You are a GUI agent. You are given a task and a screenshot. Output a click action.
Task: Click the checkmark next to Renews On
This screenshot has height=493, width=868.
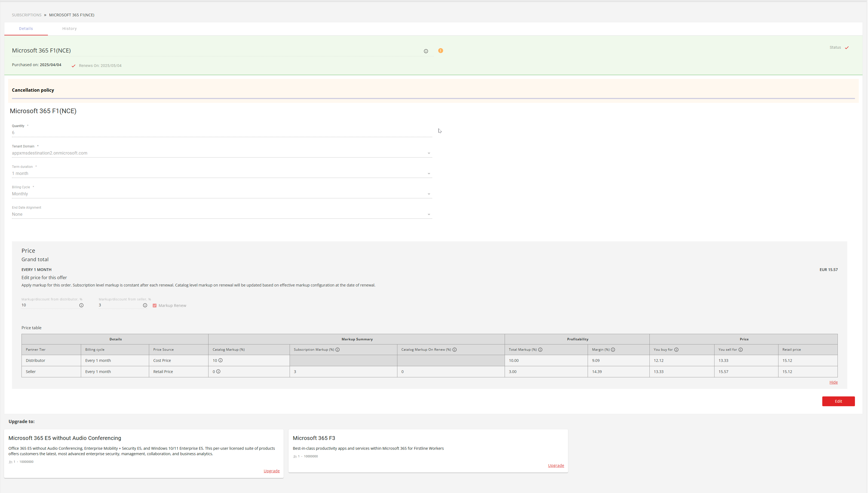pos(73,66)
